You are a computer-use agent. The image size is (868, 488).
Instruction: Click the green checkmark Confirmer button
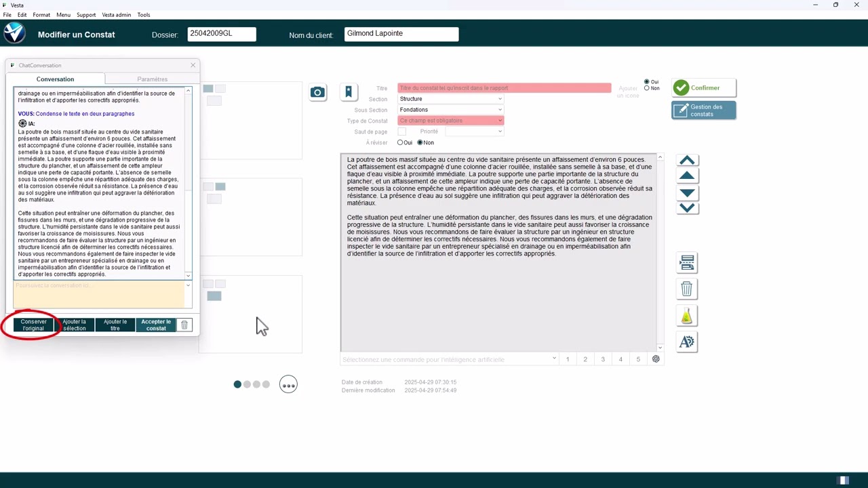coord(704,87)
